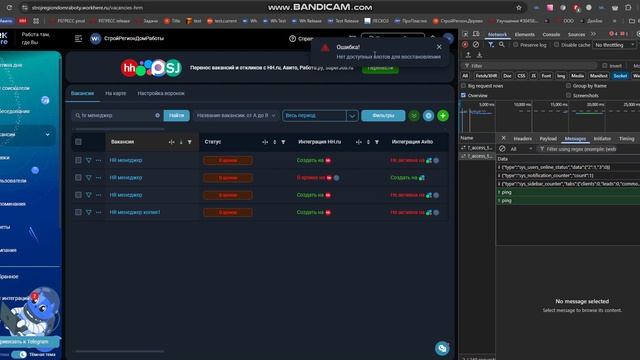640x360 pixels.
Task: Click the archived status badge in the first row
Action: 228,160
